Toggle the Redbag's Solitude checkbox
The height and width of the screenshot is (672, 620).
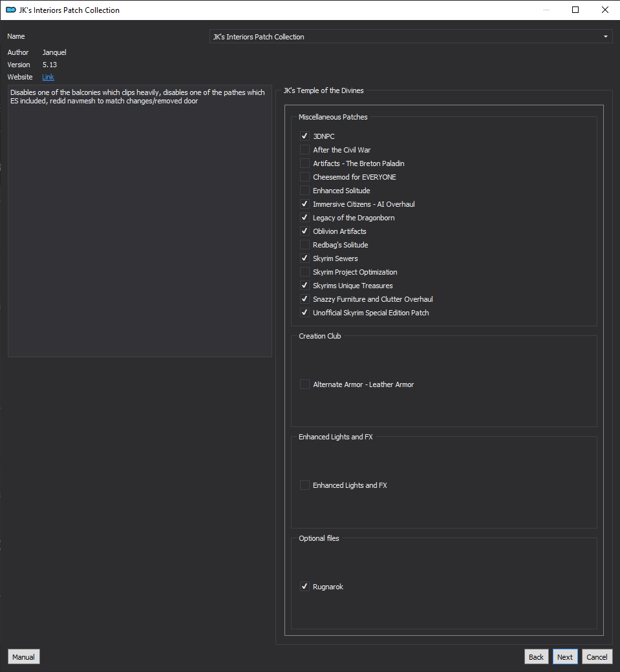[x=305, y=245]
